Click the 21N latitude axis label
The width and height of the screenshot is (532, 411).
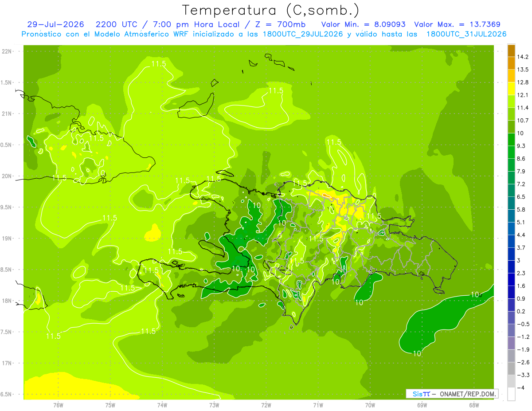tap(7, 114)
